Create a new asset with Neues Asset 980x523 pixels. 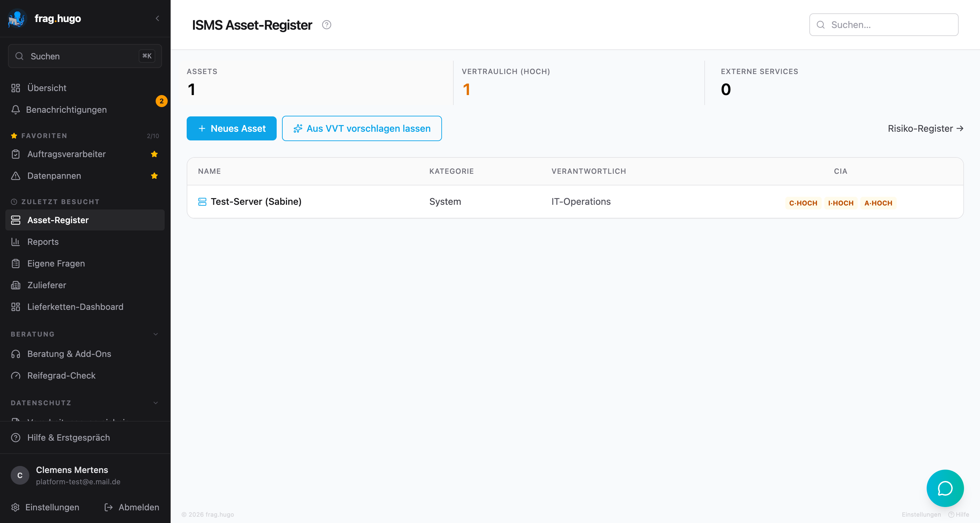231,129
